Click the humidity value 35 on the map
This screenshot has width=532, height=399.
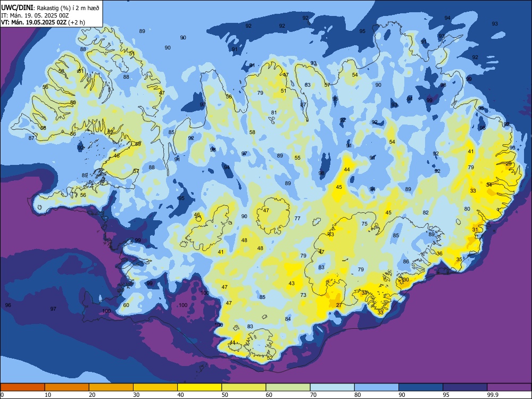[x=459, y=260]
